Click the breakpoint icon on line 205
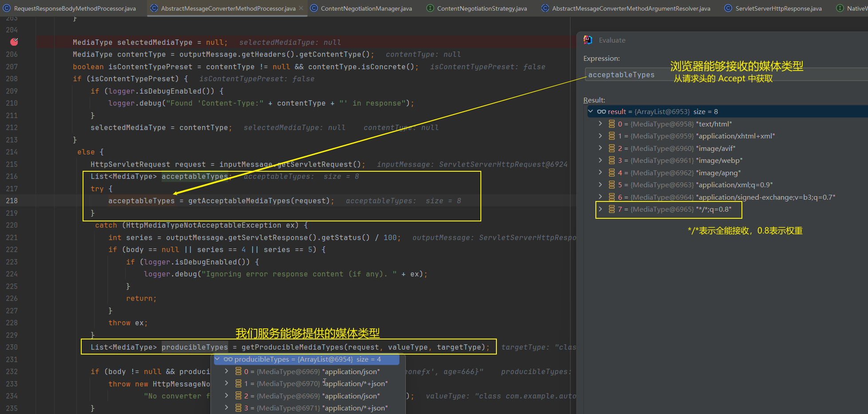Screen dimensions: 868x414 [x=14, y=42]
